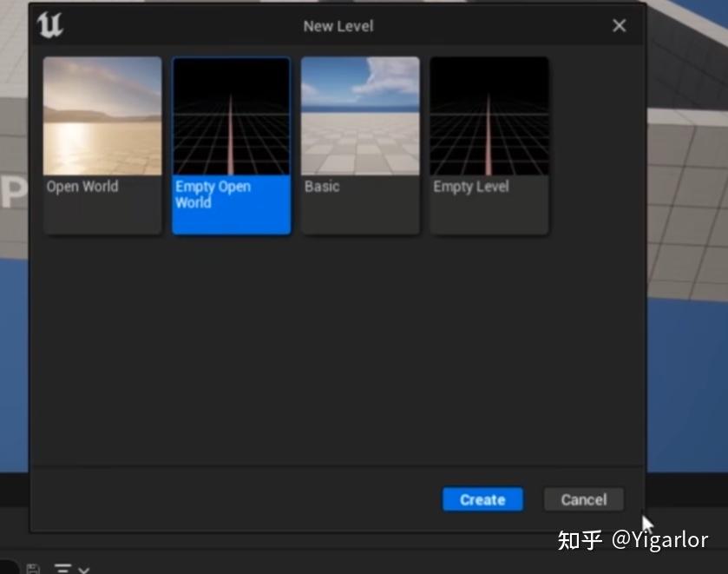Screen dimensions: 728x574
Task: Select the Empty Level template
Action: [x=489, y=146]
